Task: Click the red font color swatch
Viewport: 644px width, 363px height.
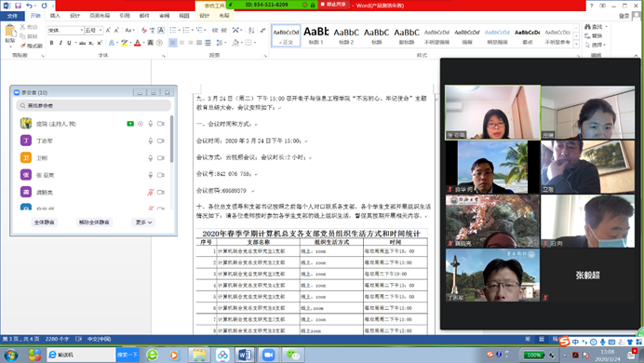Action: click(x=137, y=43)
